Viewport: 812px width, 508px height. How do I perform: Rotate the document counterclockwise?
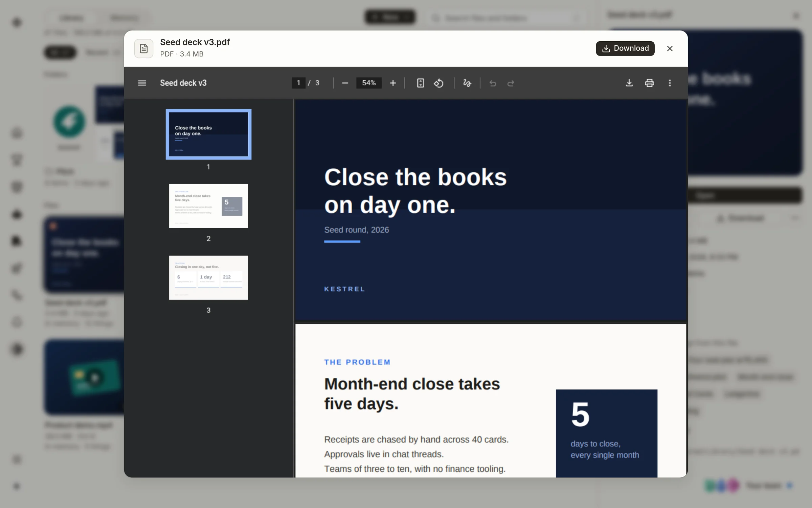point(439,83)
